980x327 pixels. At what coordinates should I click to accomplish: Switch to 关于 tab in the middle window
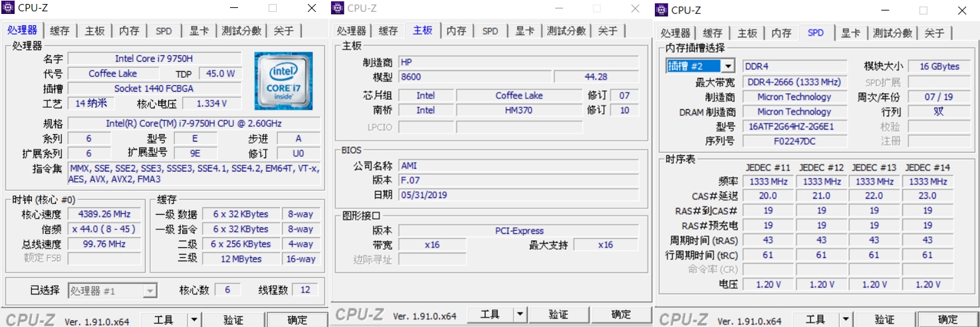[607, 31]
